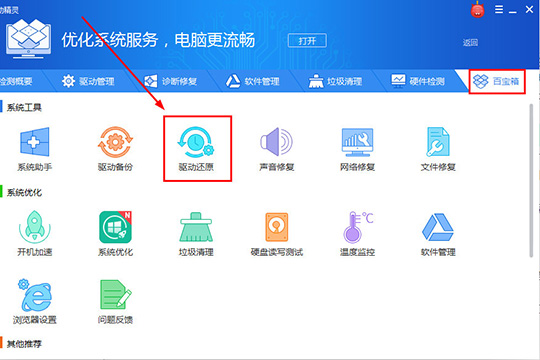Click the red mascot icon in title bar
This screenshot has width=540, height=360.
click(x=477, y=9)
